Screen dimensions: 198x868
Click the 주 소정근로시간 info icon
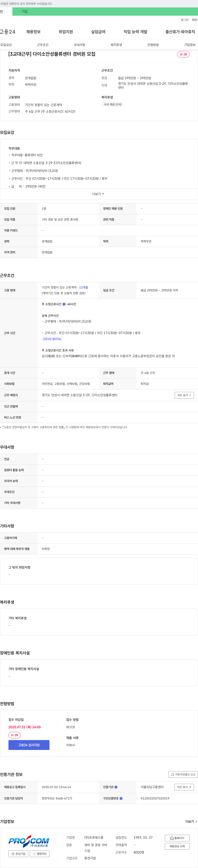64,304
